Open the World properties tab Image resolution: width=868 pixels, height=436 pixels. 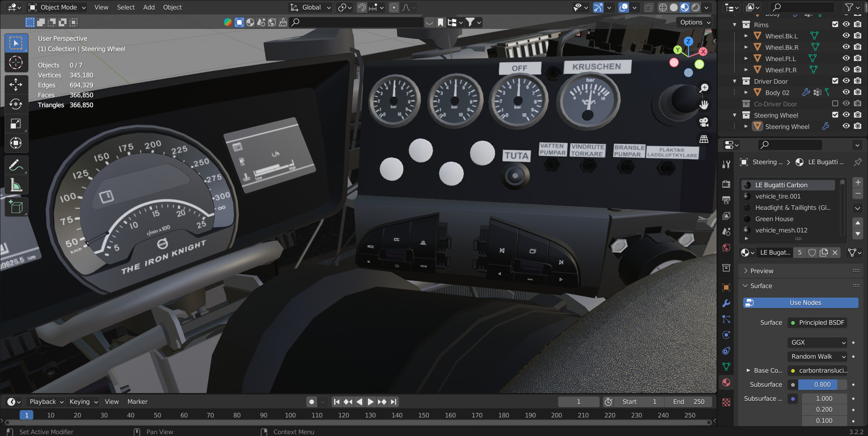726,247
